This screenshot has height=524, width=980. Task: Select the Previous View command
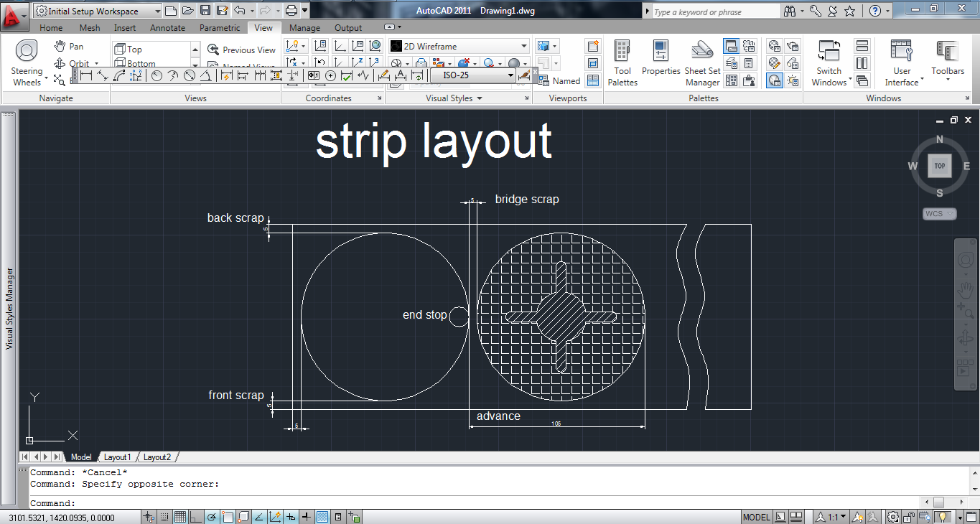242,50
